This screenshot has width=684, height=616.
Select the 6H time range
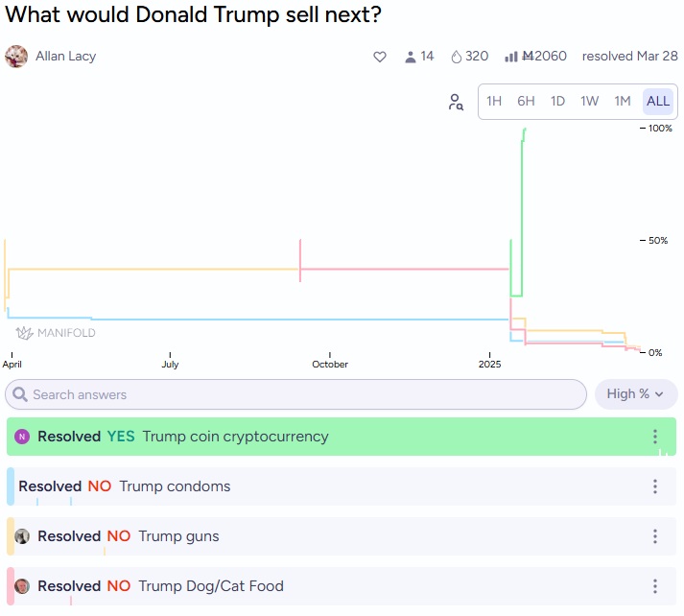coord(526,101)
